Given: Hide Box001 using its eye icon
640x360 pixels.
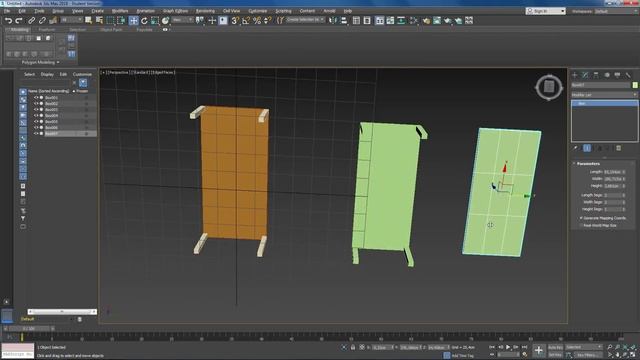Looking at the screenshot, I should click(36, 98).
